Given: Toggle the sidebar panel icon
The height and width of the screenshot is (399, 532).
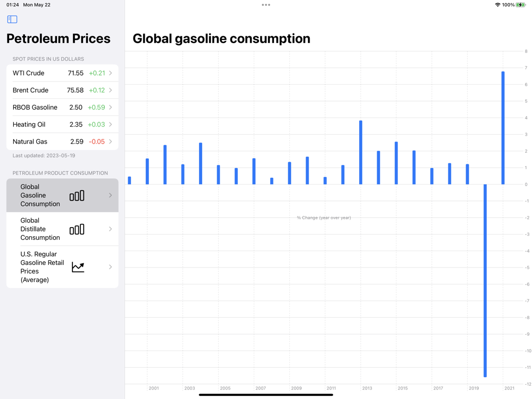Looking at the screenshot, I should tap(12, 19).
